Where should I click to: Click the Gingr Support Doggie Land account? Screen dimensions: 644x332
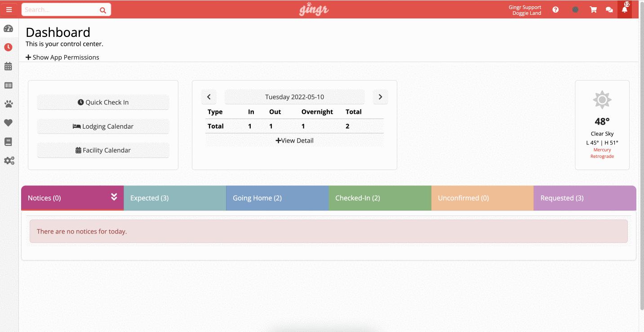(x=525, y=10)
